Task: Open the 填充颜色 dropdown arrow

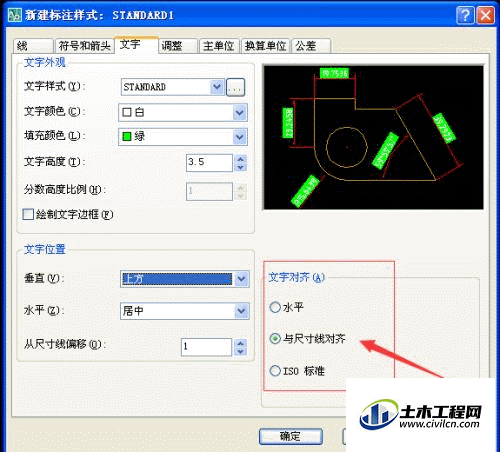Action: [240, 137]
